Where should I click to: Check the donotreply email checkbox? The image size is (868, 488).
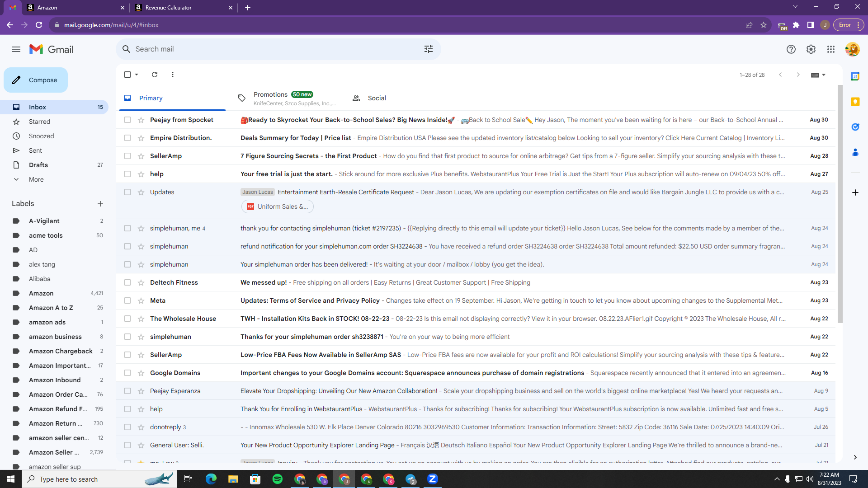coord(127,427)
